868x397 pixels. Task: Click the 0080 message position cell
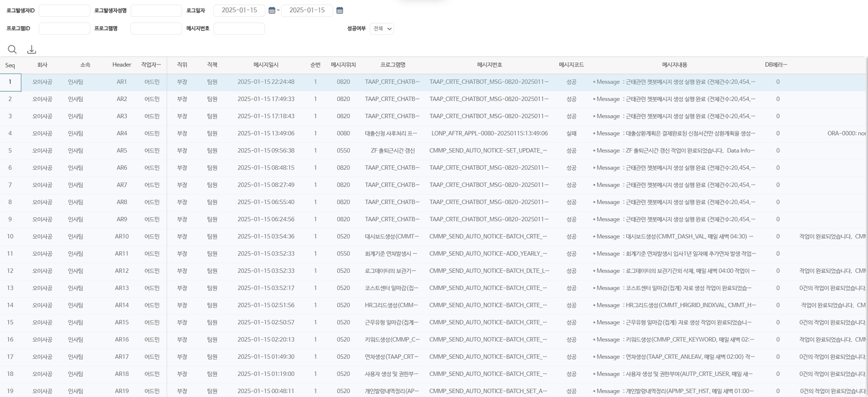tap(344, 134)
